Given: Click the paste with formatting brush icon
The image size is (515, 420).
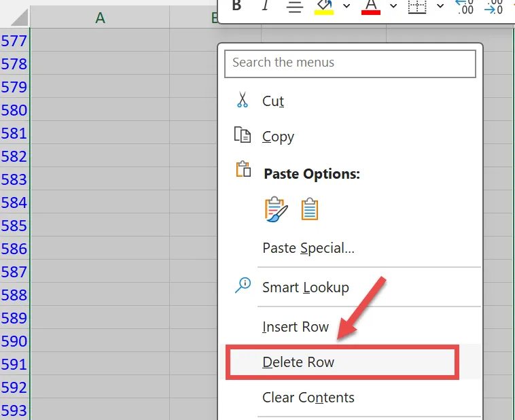Looking at the screenshot, I should tap(276, 209).
